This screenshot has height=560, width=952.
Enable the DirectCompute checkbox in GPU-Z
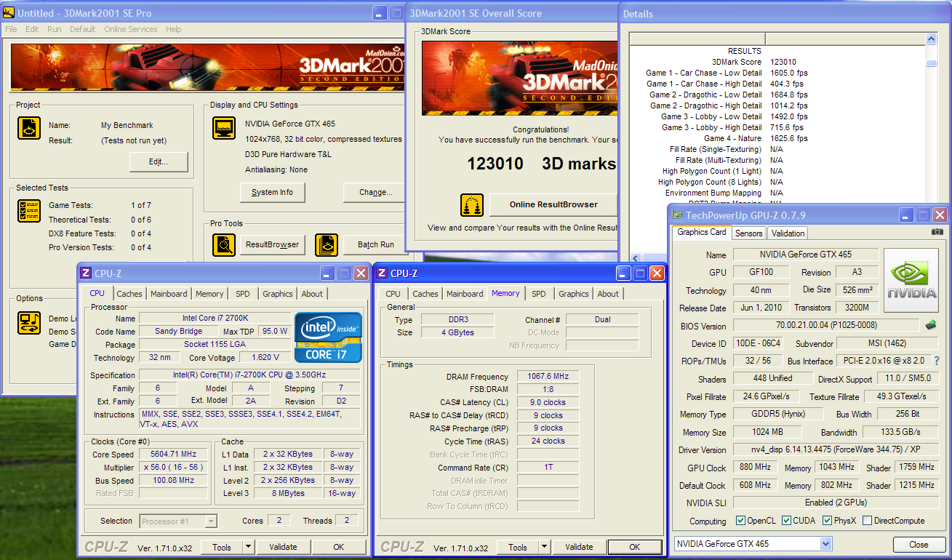pos(866,521)
